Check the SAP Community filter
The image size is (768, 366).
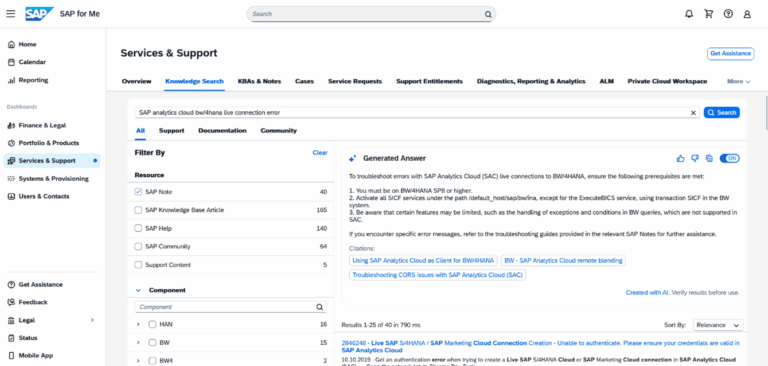point(138,246)
